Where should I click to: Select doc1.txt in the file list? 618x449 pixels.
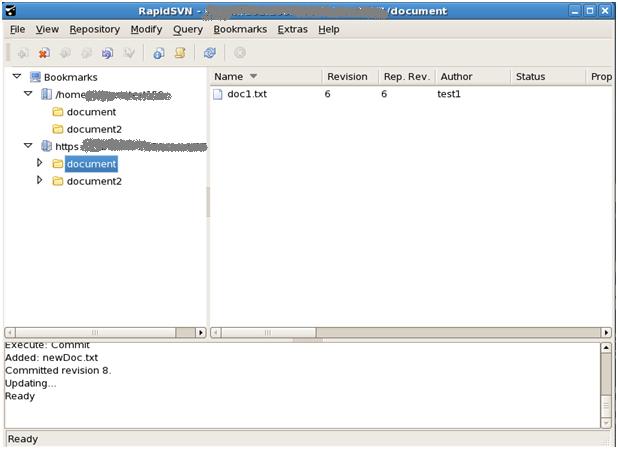pyautogui.click(x=247, y=94)
